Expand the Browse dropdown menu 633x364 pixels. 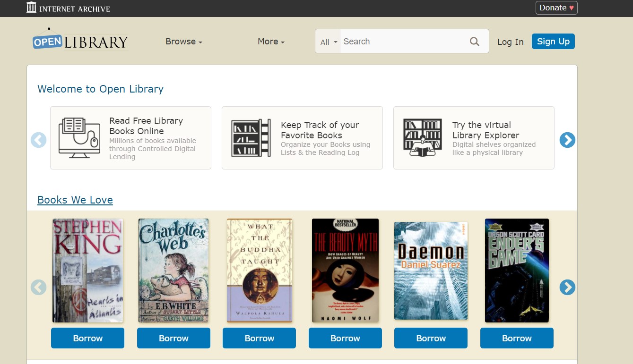[x=184, y=42]
